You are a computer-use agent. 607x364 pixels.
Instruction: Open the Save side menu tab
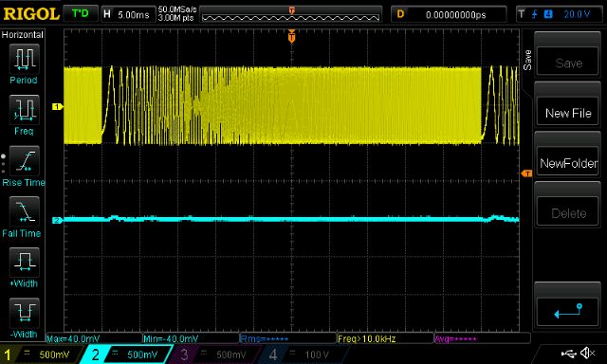click(x=527, y=60)
